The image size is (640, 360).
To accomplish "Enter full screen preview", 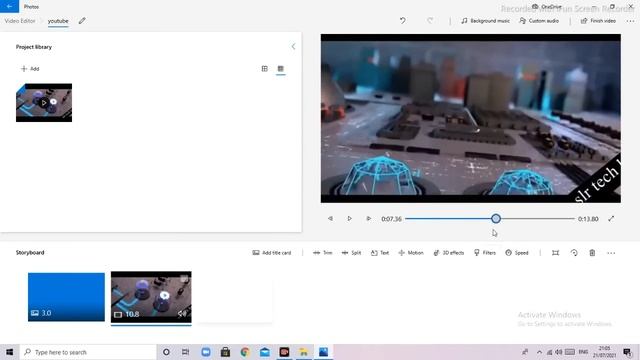I will (611, 219).
